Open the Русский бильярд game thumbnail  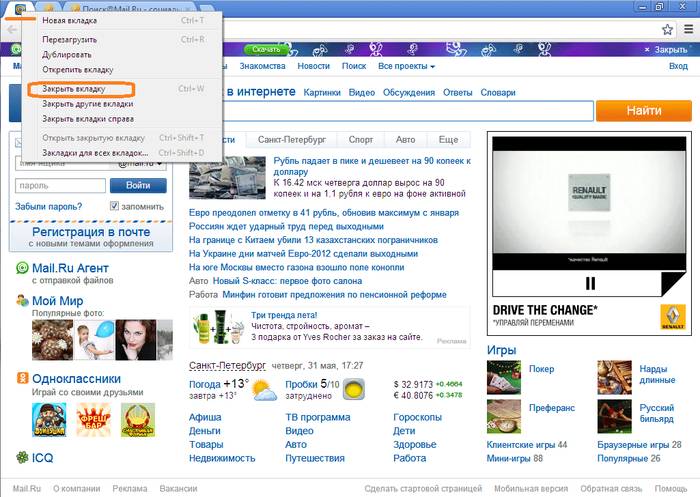click(x=615, y=416)
